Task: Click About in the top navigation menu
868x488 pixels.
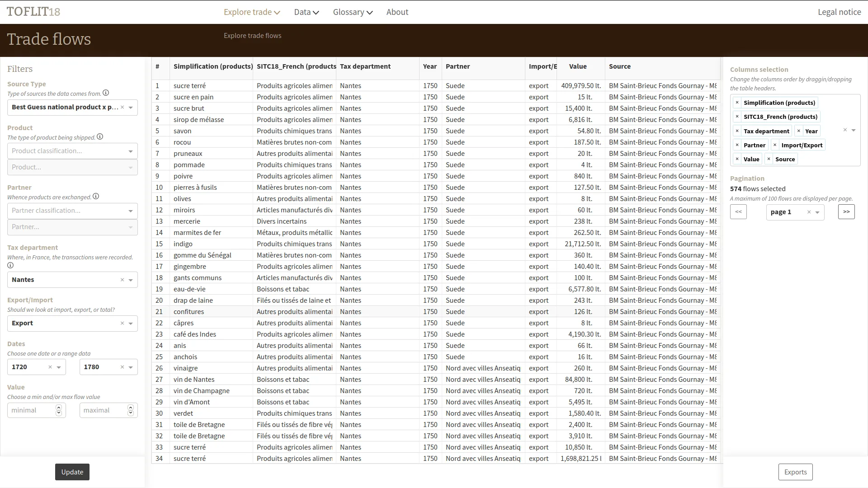Action: pyautogui.click(x=397, y=12)
